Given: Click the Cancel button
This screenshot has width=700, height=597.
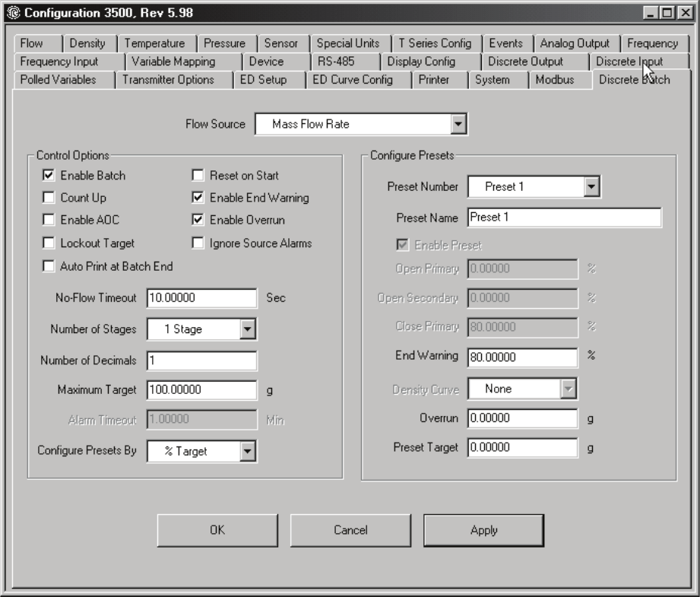Looking at the screenshot, I should click(350, 530).
